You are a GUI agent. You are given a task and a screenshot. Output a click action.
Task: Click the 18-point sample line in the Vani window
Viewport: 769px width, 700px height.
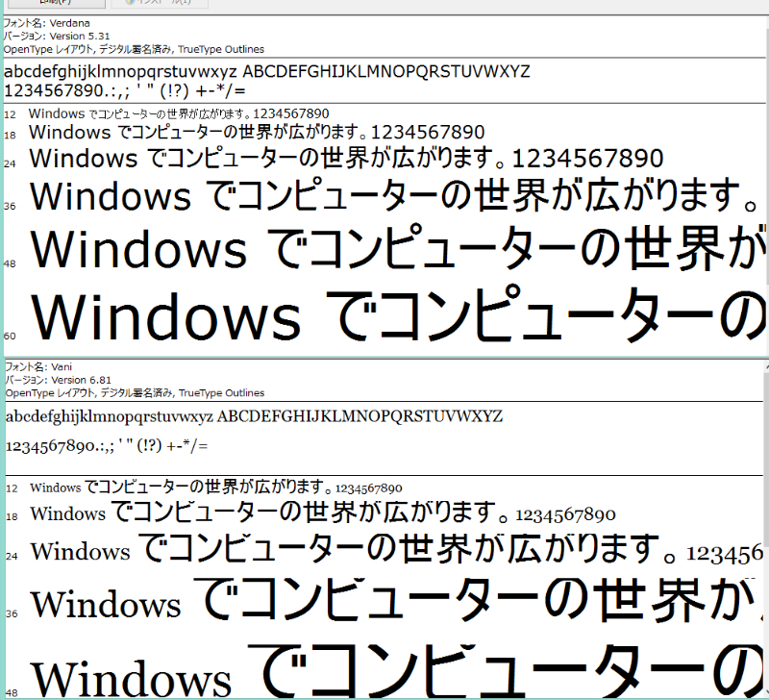(323, 512)
